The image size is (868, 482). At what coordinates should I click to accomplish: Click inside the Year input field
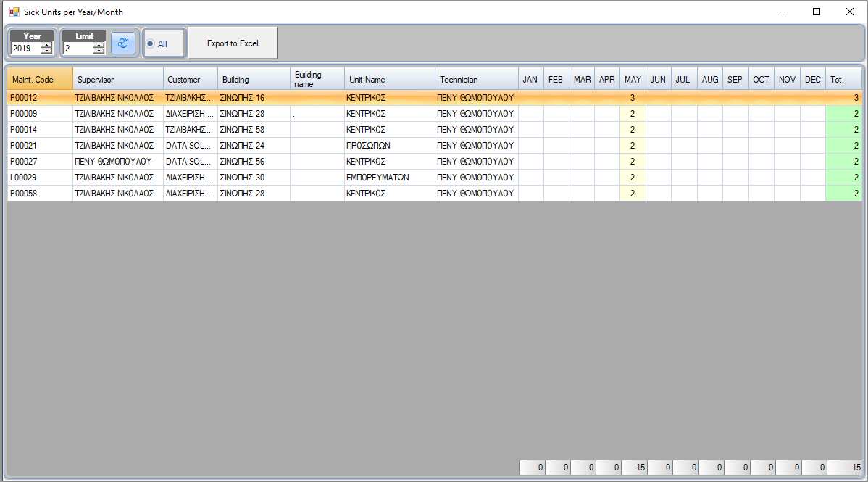coord(25,49)
